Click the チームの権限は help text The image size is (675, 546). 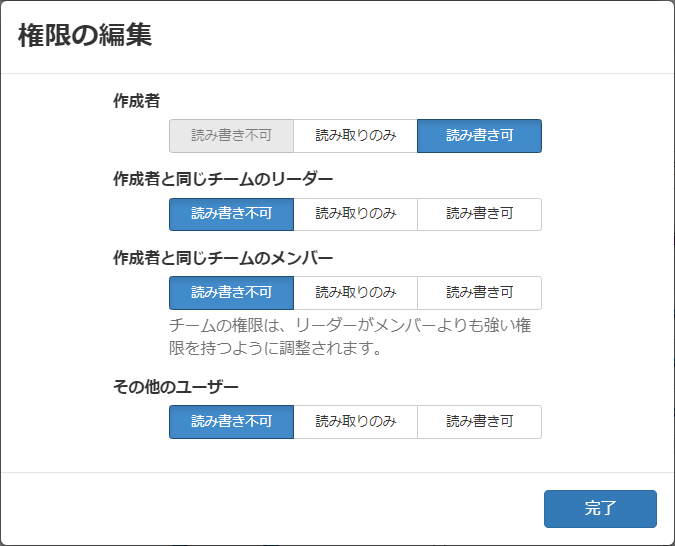pyautogui.click(x=350, y=337)
